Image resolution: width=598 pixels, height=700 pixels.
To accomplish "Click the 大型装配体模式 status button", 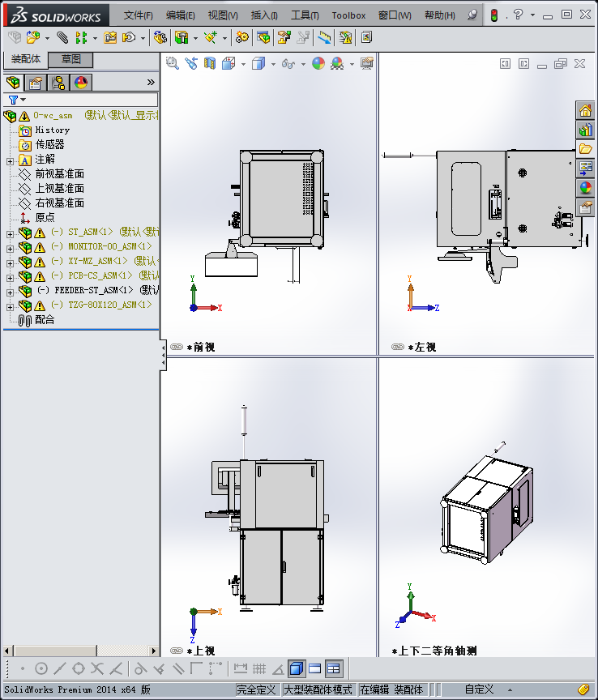I will click(x=318, y=689).
